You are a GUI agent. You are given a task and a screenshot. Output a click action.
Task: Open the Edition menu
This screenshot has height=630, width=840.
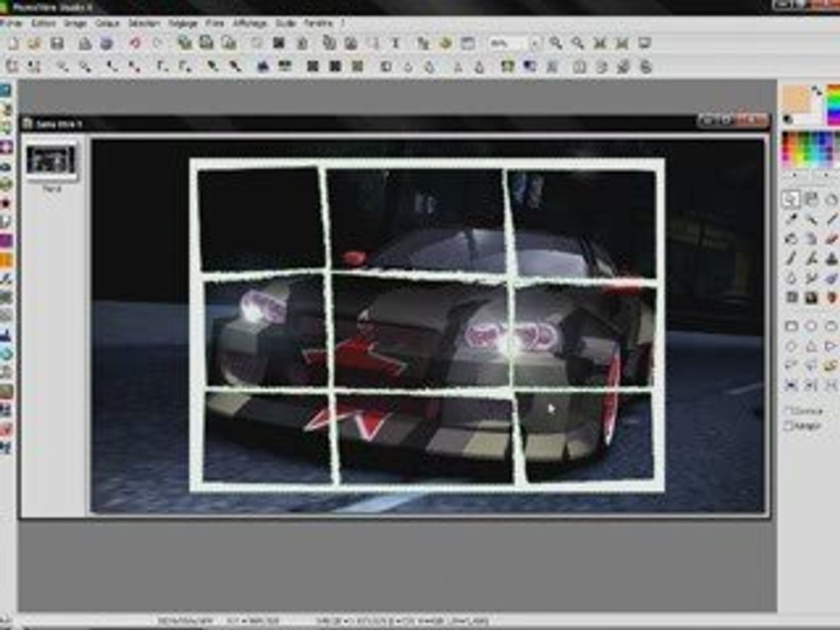tap(43, 24)
